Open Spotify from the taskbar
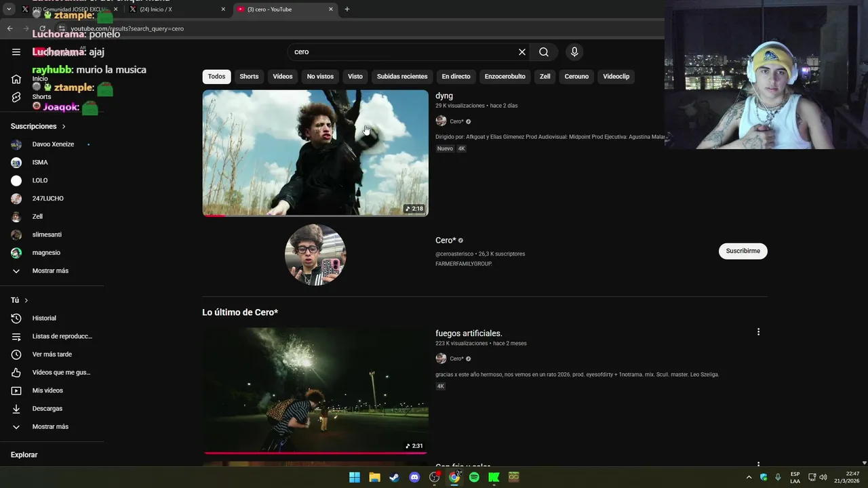 tap(474, 477)
